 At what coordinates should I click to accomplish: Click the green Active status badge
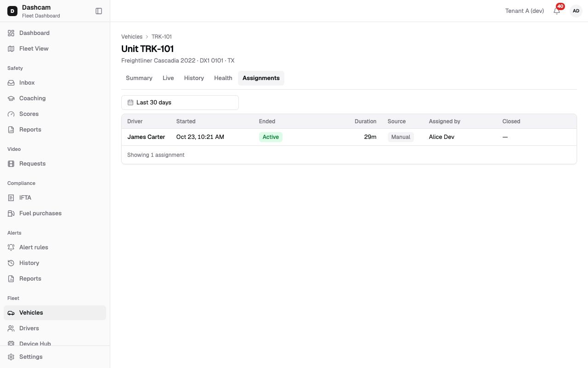pos(271,137)
